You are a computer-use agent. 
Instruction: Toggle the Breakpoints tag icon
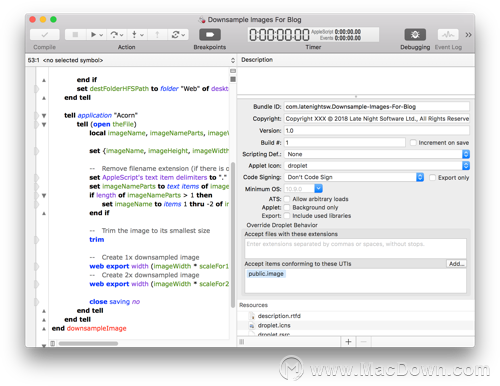[210, 35]
